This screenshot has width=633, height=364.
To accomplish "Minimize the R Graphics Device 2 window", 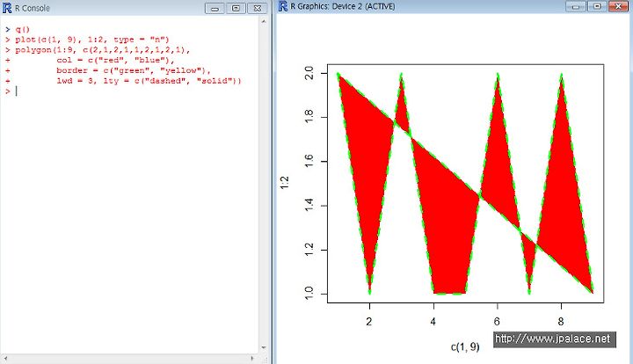I will coord(576,6).
